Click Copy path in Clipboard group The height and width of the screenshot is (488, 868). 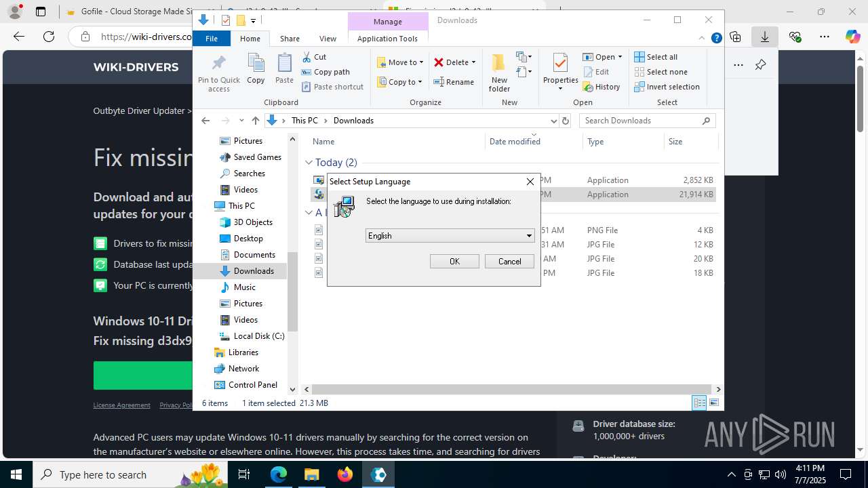click(325, 72)
